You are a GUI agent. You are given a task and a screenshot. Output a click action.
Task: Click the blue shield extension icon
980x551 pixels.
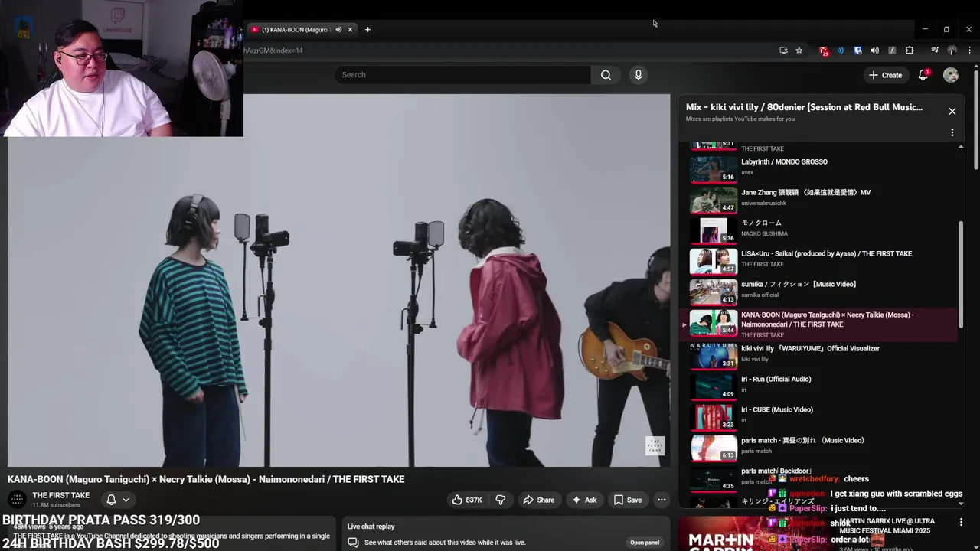click(857, 51)
